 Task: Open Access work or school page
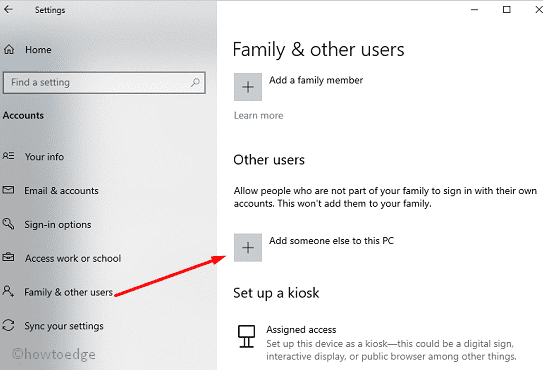pyautogui.click(x=73, y=258)
